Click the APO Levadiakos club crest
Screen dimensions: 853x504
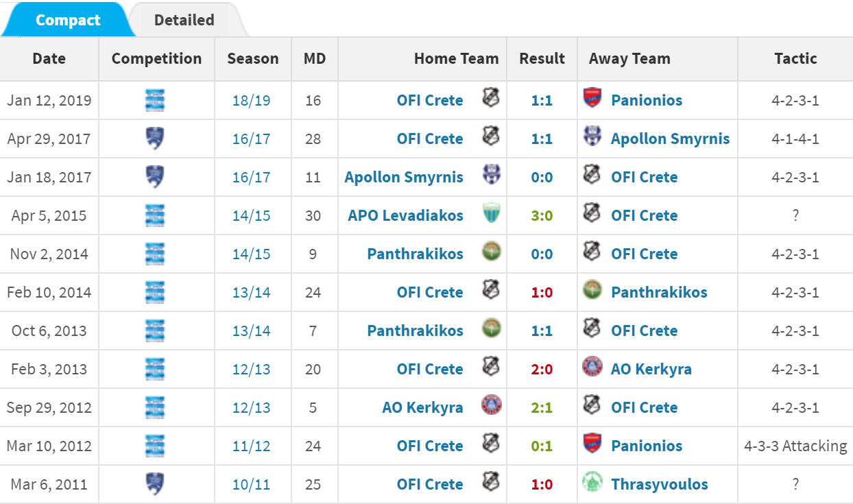click(x=492, y=213)
